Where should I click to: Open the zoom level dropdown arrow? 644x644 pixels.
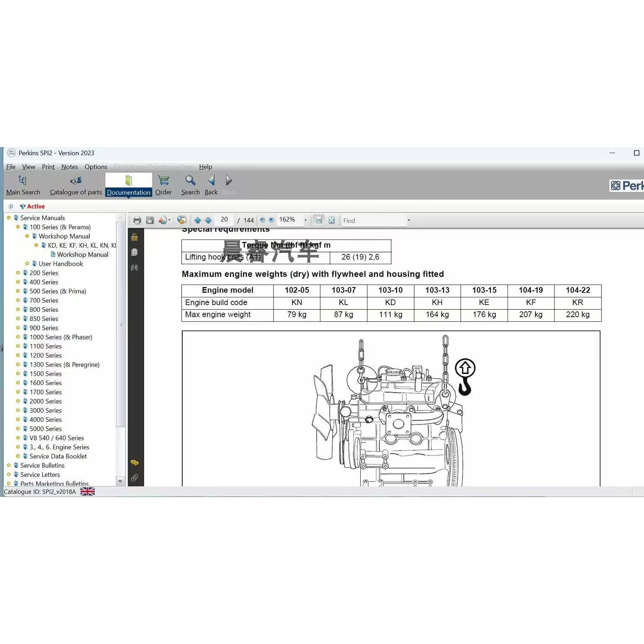click(x=305, y=220)
